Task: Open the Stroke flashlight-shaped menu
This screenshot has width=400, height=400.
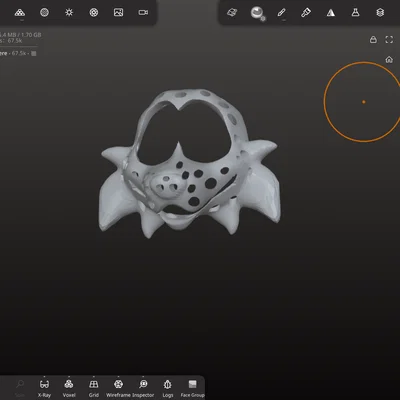Action: pos(306,13)
